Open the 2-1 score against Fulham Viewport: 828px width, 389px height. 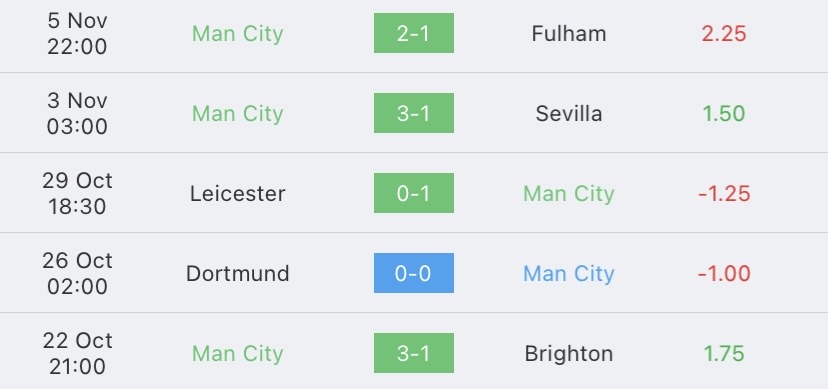pyautogui.click(x=413, y=33)
